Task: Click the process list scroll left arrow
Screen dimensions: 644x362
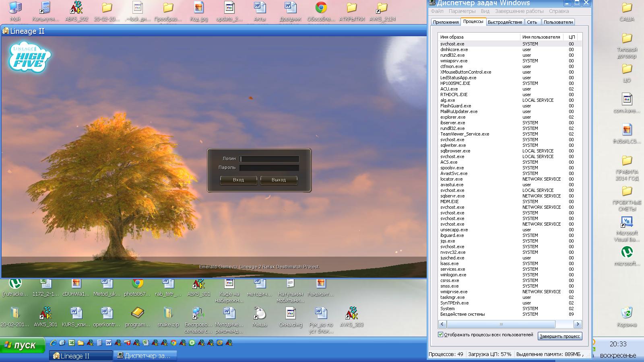Action: 442,324
